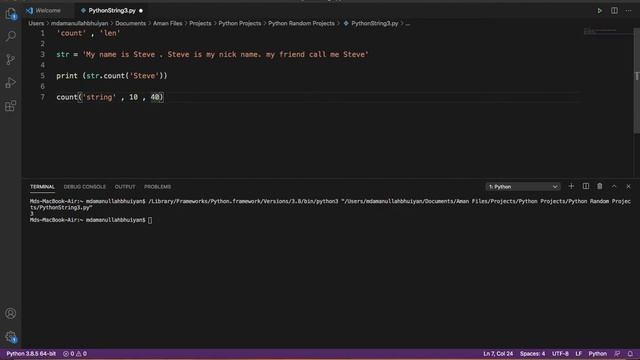Change indentation via Spaces: 4
640x360 pixels.
pyautogui.click(x=532, y=354)
